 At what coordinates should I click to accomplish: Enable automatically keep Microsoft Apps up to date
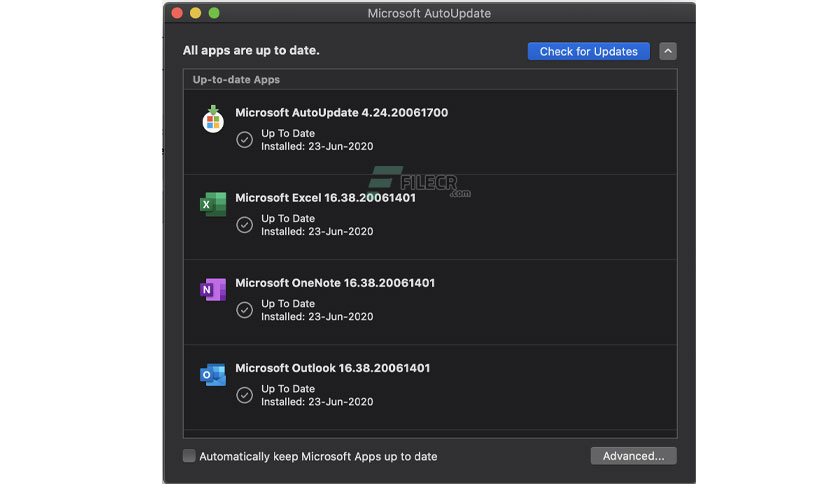[189, 456]
